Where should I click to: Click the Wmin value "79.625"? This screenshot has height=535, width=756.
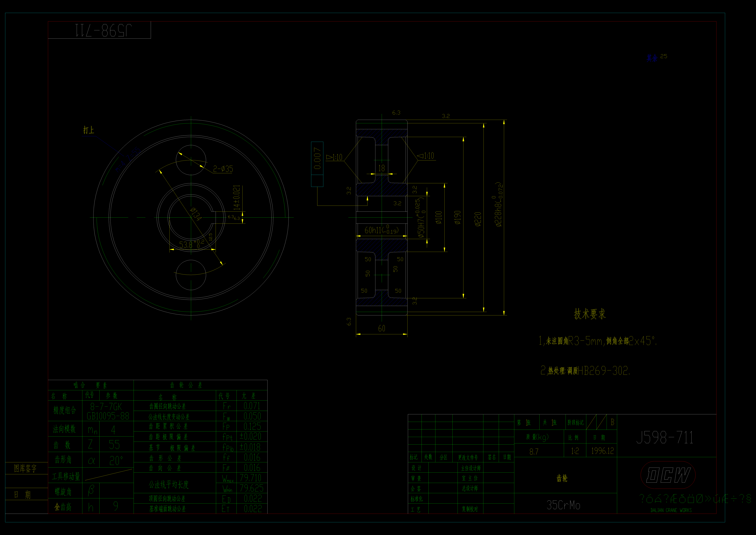click(x=252, y=488)
